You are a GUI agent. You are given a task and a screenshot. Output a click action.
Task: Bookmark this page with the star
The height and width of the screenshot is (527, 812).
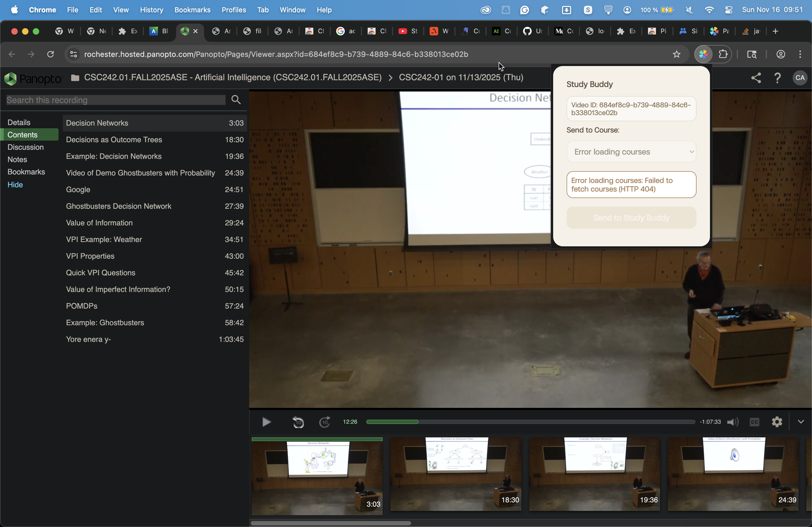click(x=677, y=54)
